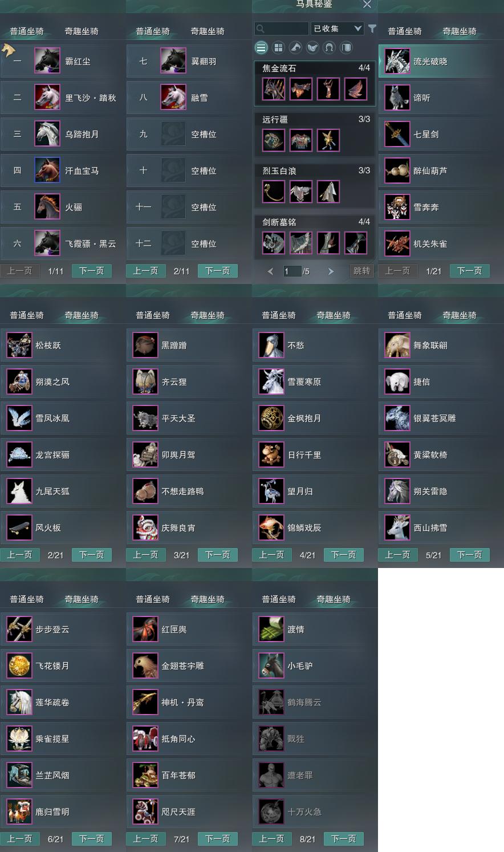Screen dimensions: 504x852
Task: Select the 汗血宝马 horse in slot 四
Action: pyautogui.click(x=63, y=171)
